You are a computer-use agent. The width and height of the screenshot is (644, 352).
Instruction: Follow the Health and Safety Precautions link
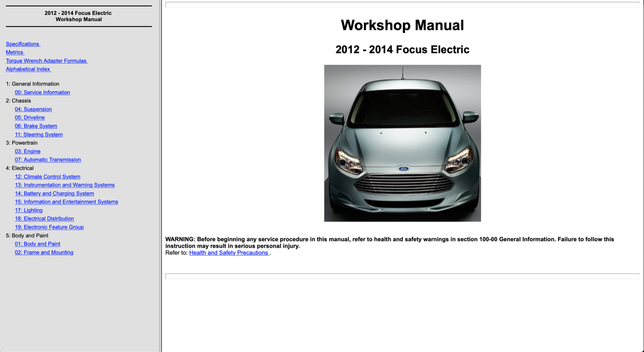click(229, 253)
